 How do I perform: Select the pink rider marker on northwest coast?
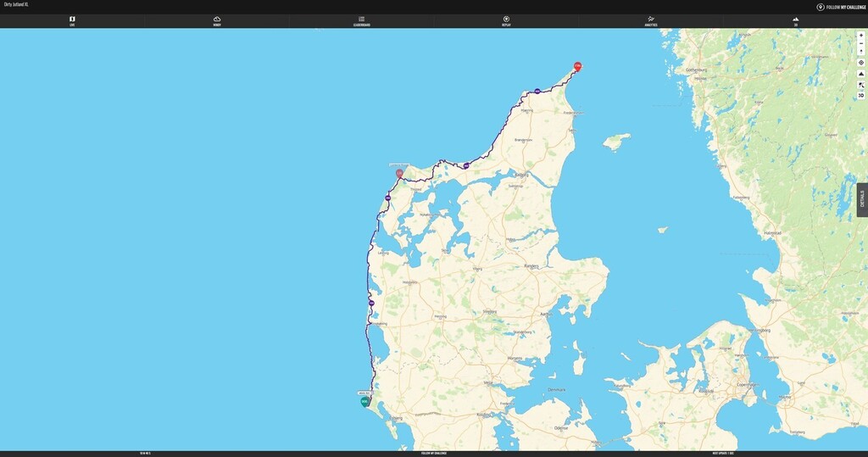[399, 173]
